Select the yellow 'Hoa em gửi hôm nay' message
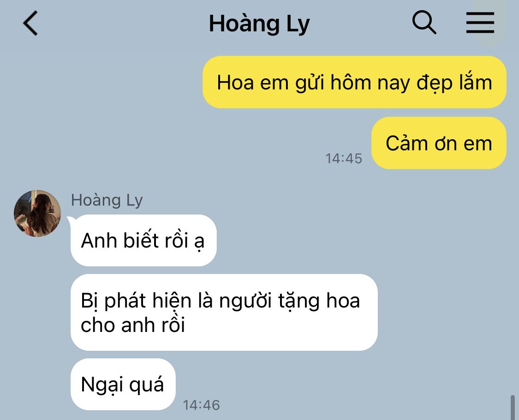The image size is (519, 420). [354, 82]
